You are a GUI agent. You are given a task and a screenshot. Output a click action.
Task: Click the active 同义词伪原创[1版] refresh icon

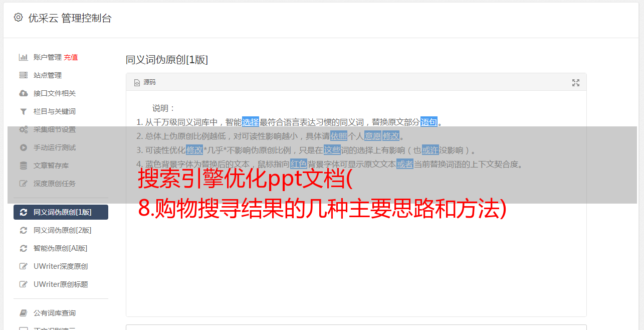pyautogui.click(x=23, y=212)
